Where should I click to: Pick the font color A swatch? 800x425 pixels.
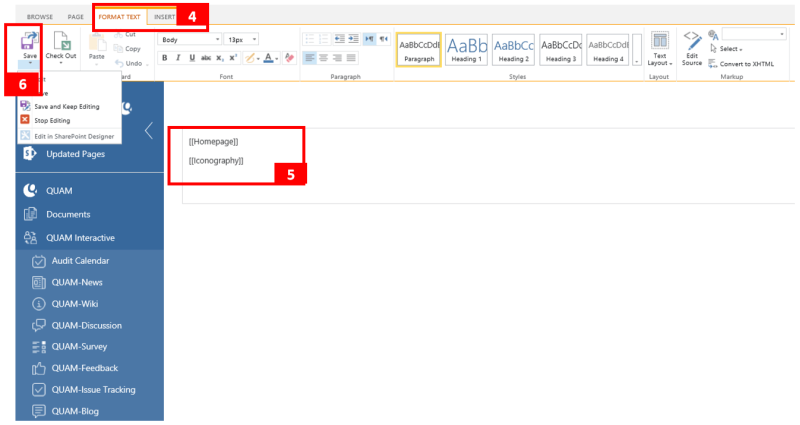coord(268,58)
